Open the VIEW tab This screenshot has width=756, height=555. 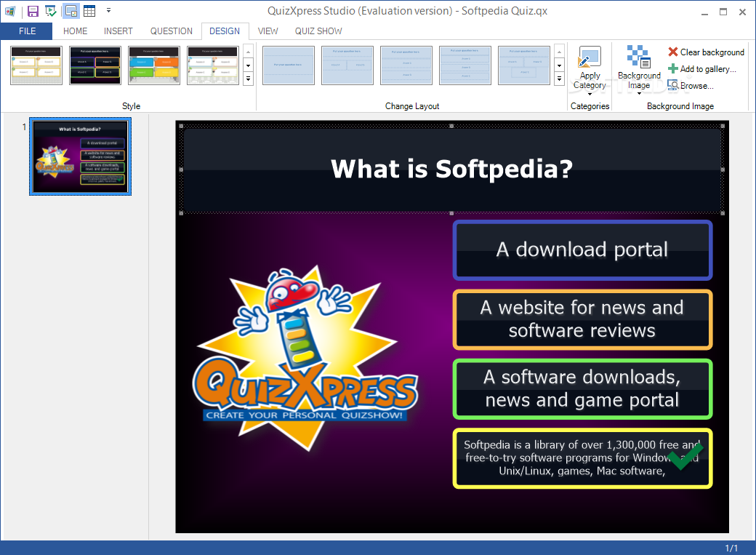click(268, 31)
